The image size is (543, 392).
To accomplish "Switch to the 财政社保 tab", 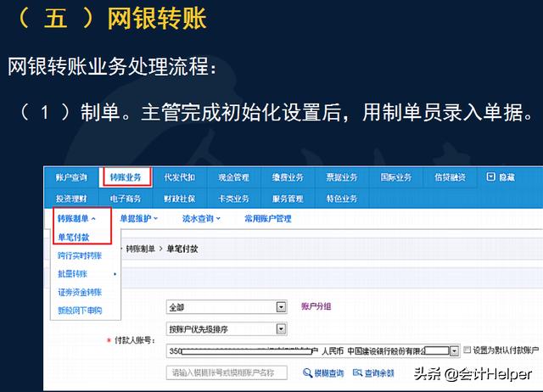I will click(179, 199).
